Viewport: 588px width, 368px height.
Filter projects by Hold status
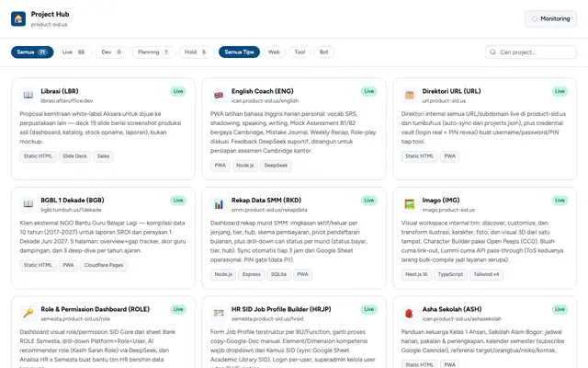pos(196,52)
